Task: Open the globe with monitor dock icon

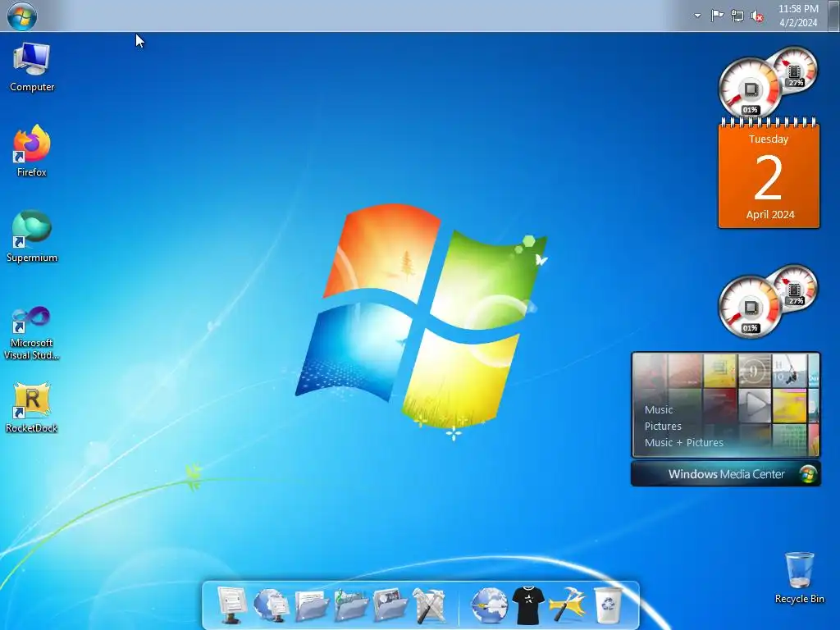Action: pyautogui.click(x=271, y=605)
